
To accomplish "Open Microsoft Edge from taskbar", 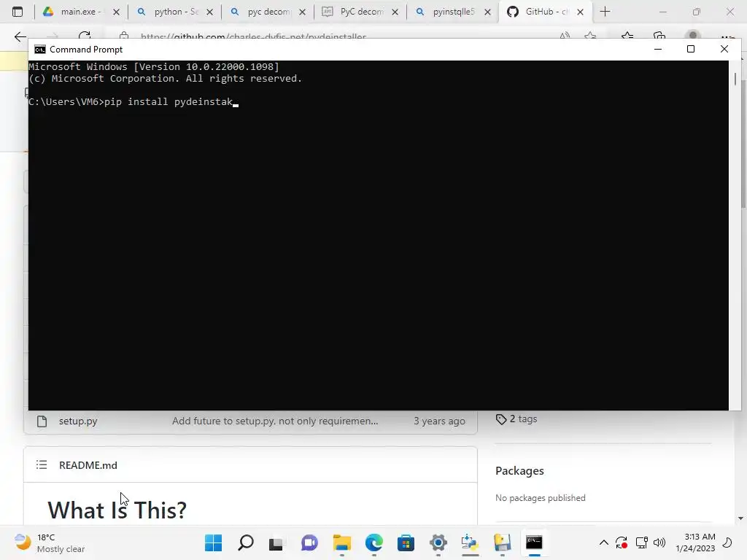I will coord(374,542).
